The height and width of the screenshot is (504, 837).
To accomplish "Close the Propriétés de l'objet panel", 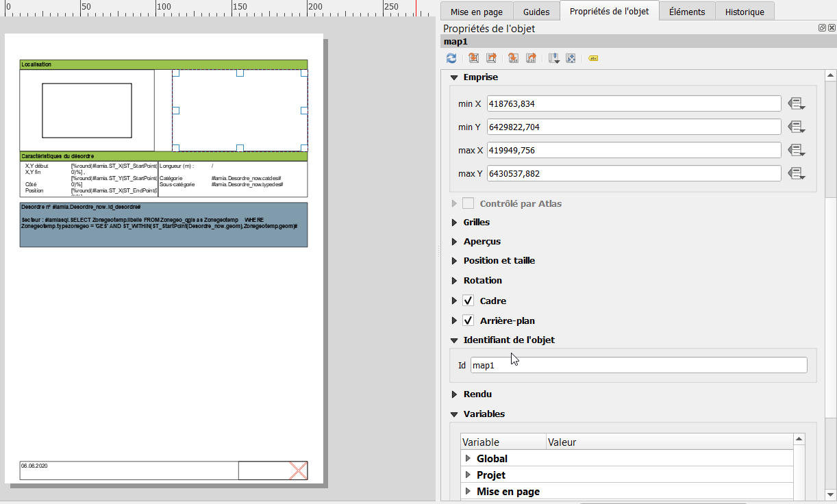I will point(832,28).
